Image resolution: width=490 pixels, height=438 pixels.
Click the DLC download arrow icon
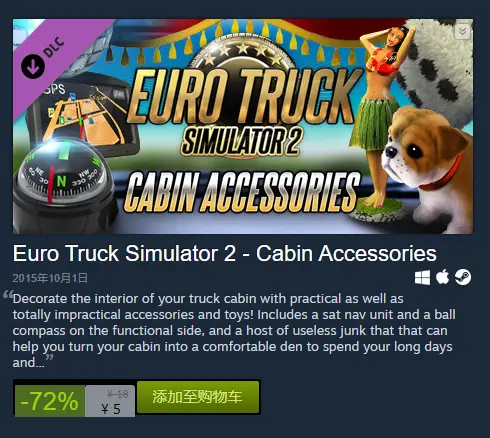33,66
